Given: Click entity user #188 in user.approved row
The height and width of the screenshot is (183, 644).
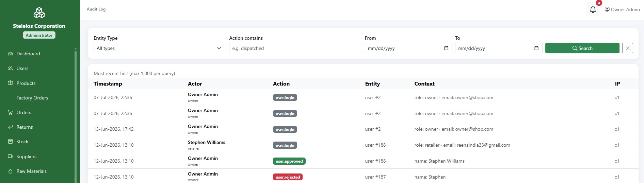Looking at the screenshot, I should point(375,161).
